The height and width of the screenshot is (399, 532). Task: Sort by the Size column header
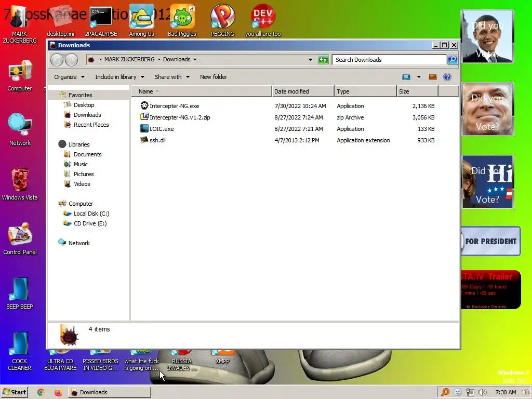(417, 91)
